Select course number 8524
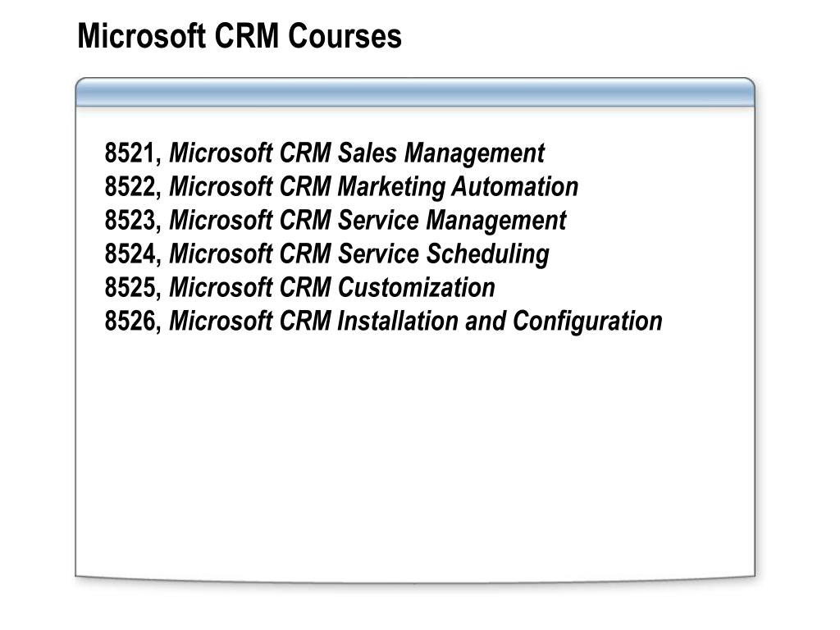 129,254
